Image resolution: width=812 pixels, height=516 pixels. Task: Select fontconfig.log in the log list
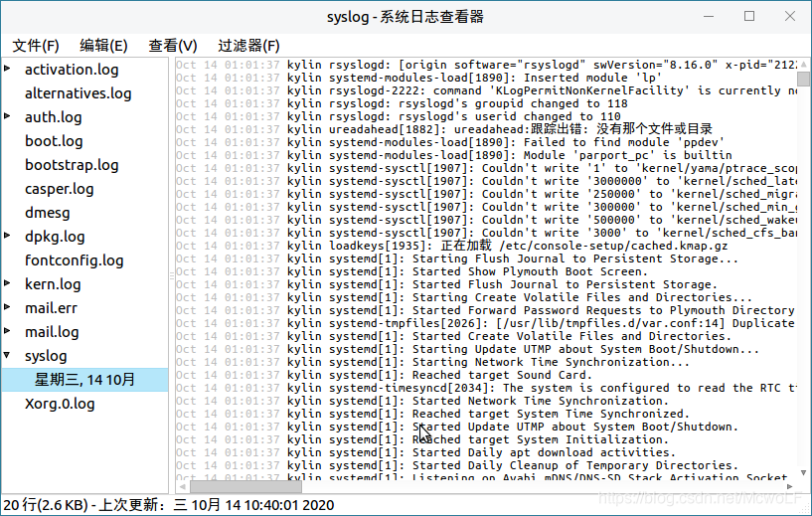pos(75,260)
